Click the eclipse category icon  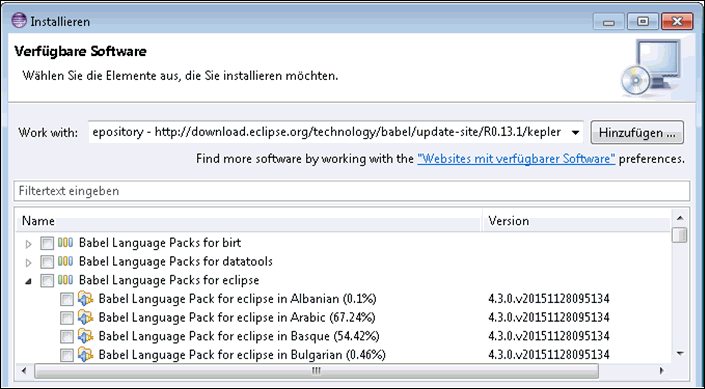click(x=65, y=280)
